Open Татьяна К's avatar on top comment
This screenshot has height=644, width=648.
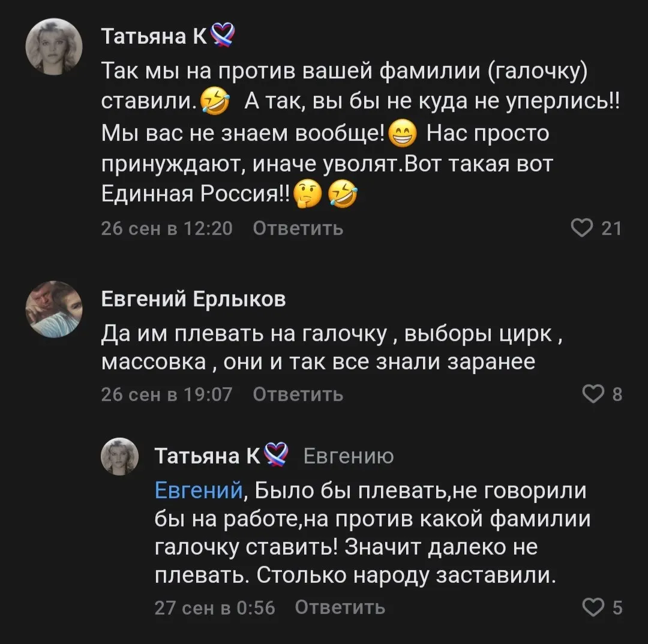point(54,46)
